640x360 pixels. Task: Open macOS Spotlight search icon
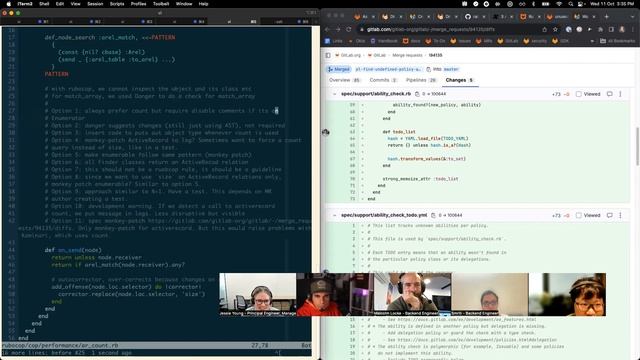coord(570,4)
